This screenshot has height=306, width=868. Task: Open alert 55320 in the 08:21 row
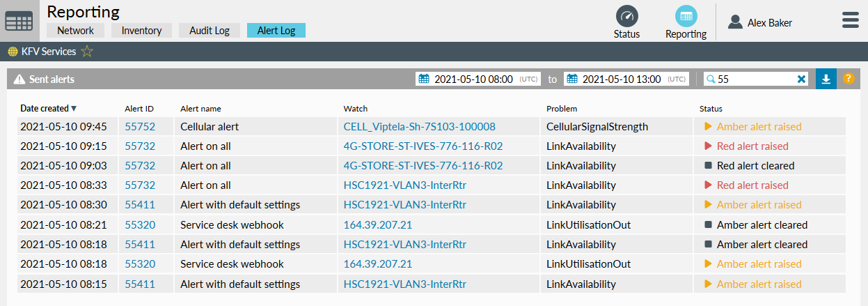140,225
